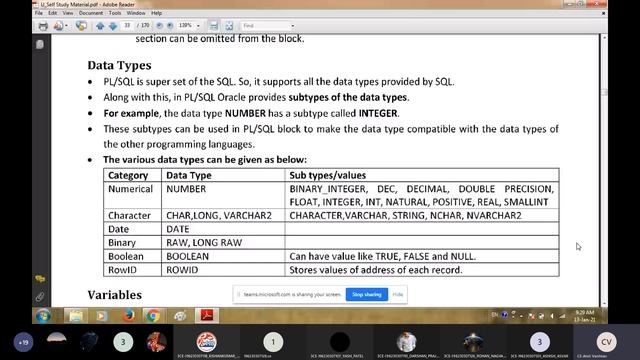The height and width of the screenshot is (360, 640).
Task: Open the Pages panel icon in sidebar
Action: click(x=40, y=44)
